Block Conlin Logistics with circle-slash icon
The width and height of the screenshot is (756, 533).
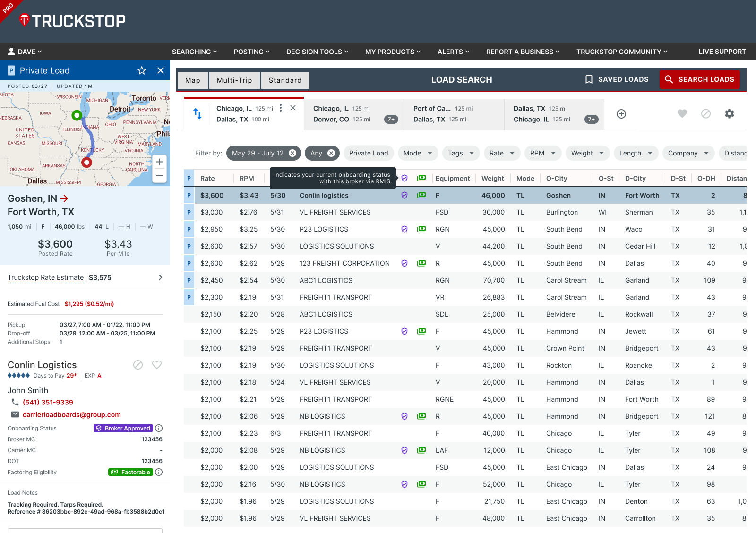pos(138,365)
